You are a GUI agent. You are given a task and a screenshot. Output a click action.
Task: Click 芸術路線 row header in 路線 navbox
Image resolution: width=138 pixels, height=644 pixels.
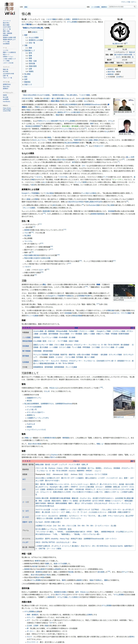[x=26, y=346]
